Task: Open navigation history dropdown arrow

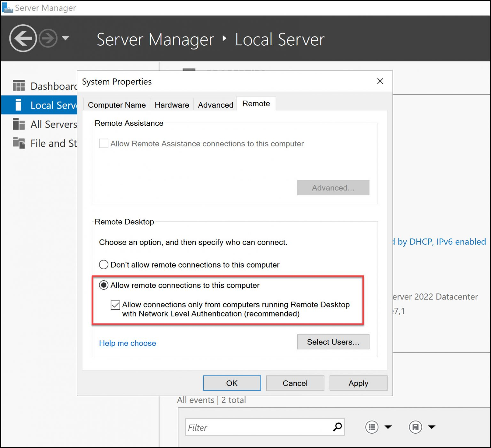Action: tap(66, 38)
